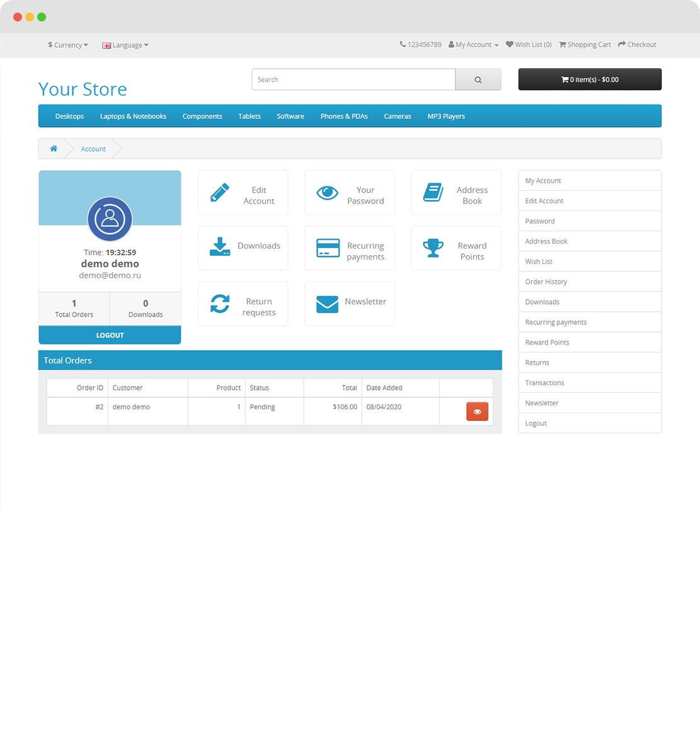Click the Reward Points trophy icon
This screenshot has height=733, width=700.
point(433,248)
